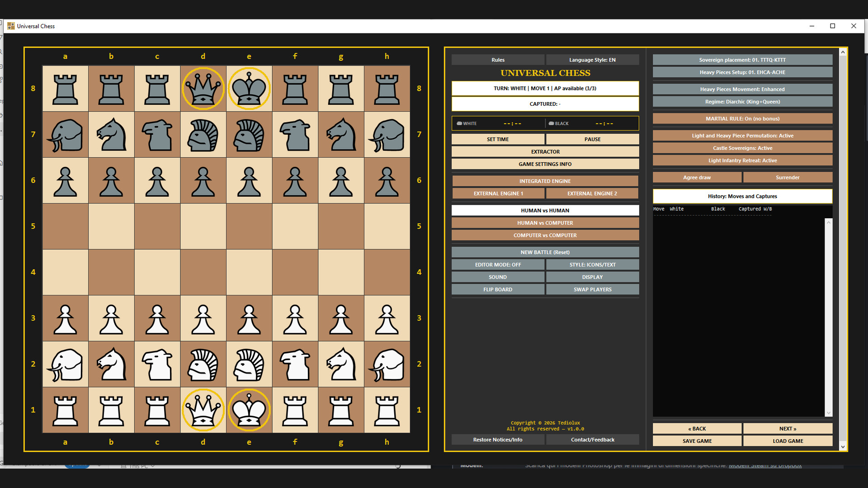Choose External Engine 1
Viewport: 868px width, 488px height.
pyautogui.click(x=498, y=193)
